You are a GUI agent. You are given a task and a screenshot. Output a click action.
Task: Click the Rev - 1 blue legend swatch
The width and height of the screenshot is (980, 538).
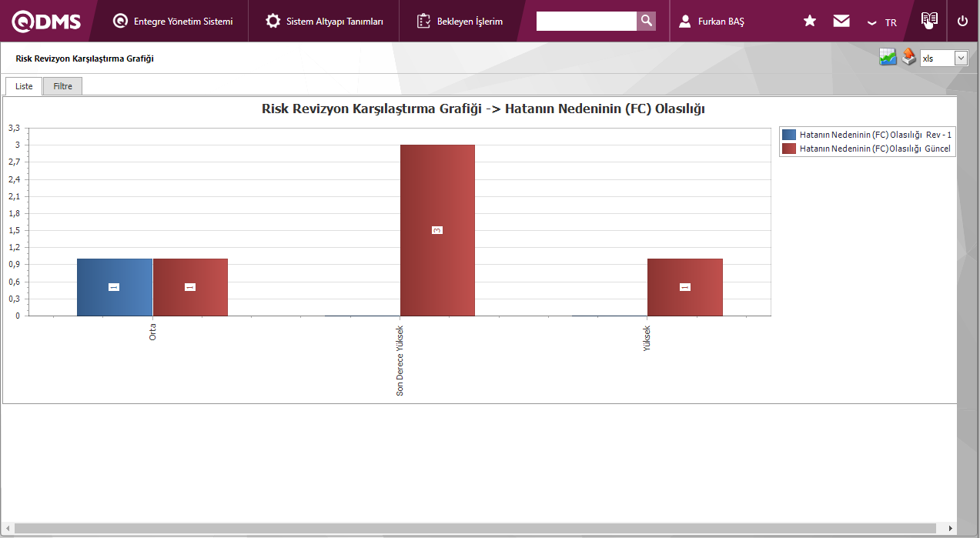click(x=789, y=135)
